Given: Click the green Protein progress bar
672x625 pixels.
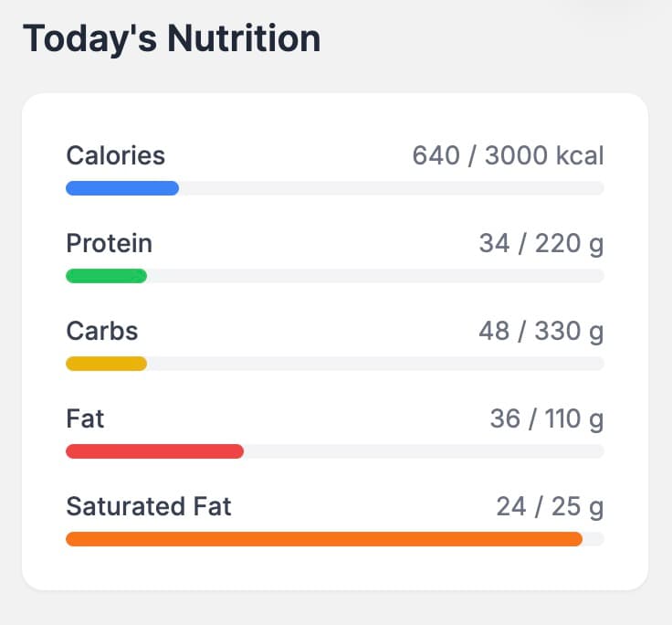Looking at the screenshot, I should [106, 276].
